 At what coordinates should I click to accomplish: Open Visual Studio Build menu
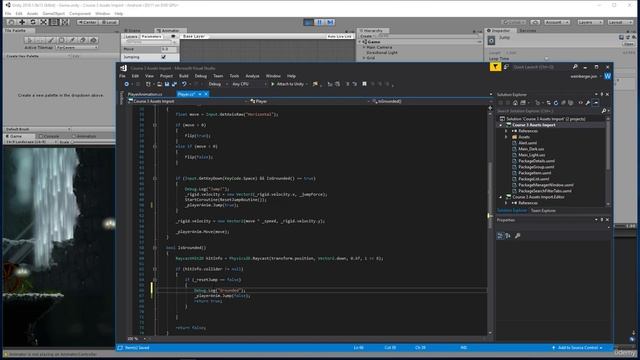coord(184,76)
